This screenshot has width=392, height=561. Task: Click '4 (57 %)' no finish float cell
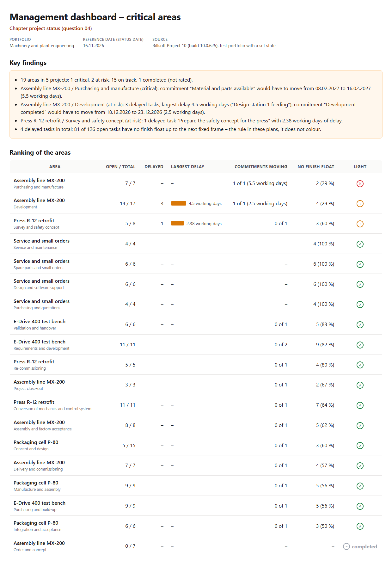pos(325,465)
